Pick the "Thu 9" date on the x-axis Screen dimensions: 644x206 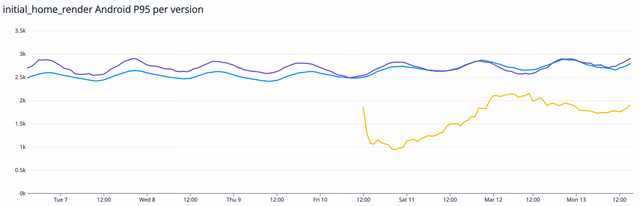click(233, 200)
